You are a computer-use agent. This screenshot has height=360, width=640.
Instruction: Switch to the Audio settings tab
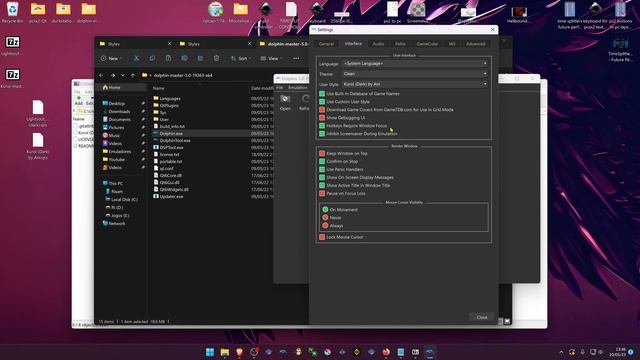[378, 44]
